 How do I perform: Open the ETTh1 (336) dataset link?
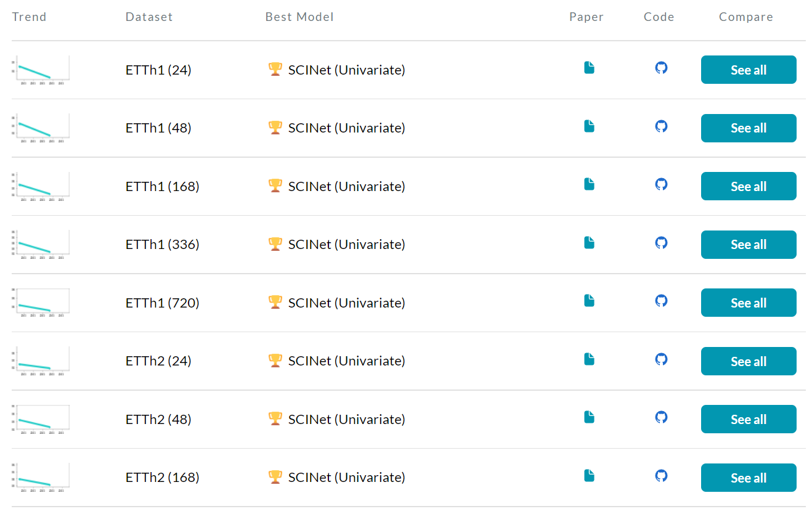tap(163, 245)
